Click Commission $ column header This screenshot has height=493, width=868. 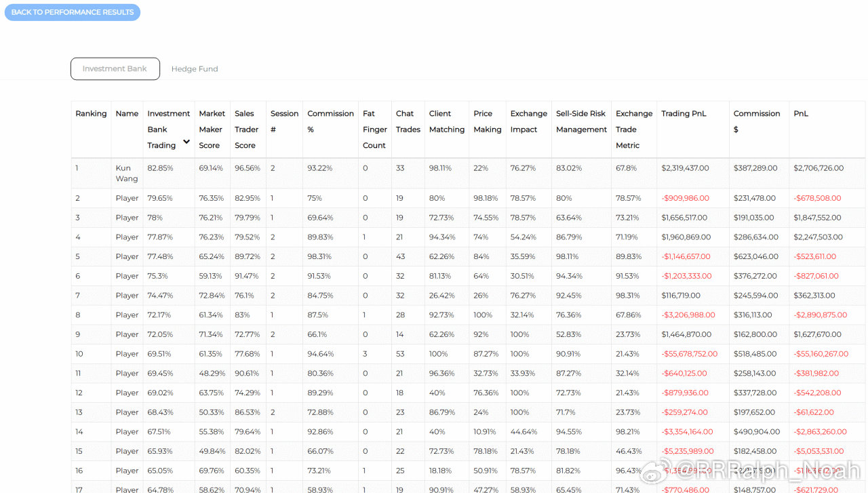click(757, 121)
